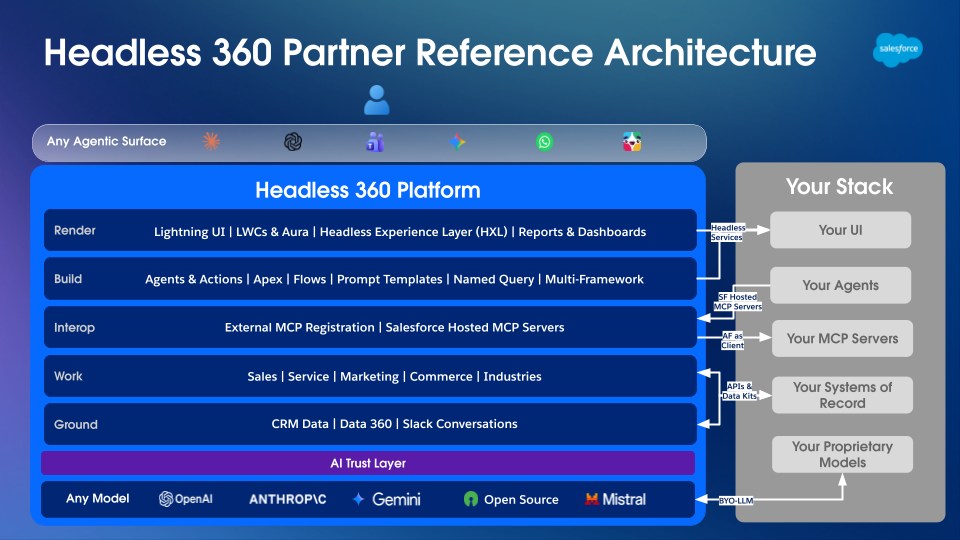Screen dimensions: 960x540
Task: Click Industries in Work row
Action: pyautogui.click(x=512, y=377)
